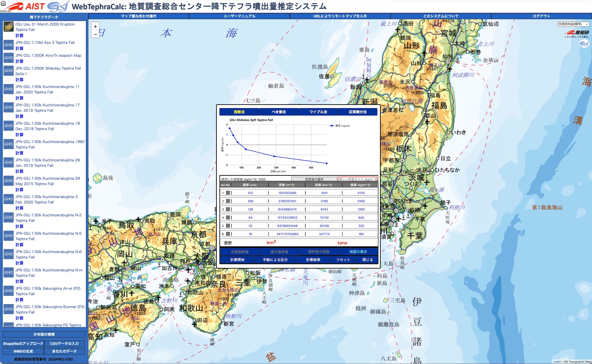This screenshot has height=364, width=592.
Task: Click the リセット button
Action: pos(343,260)
